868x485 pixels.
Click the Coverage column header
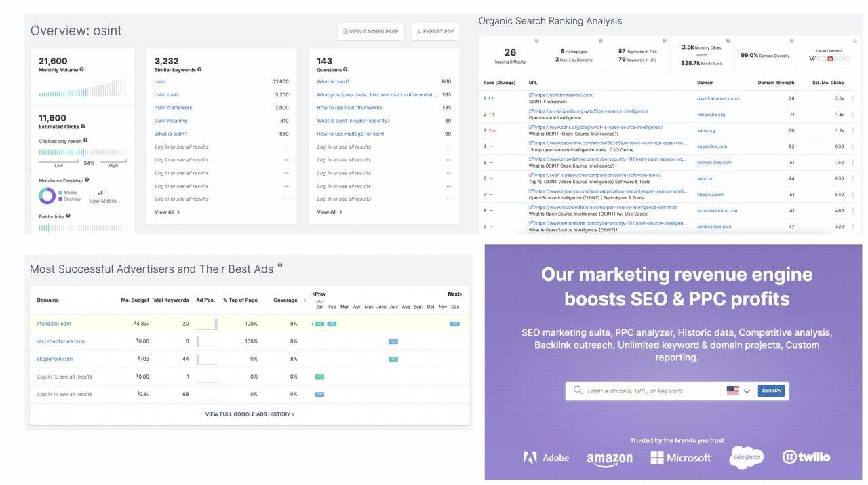click(285, 300)
